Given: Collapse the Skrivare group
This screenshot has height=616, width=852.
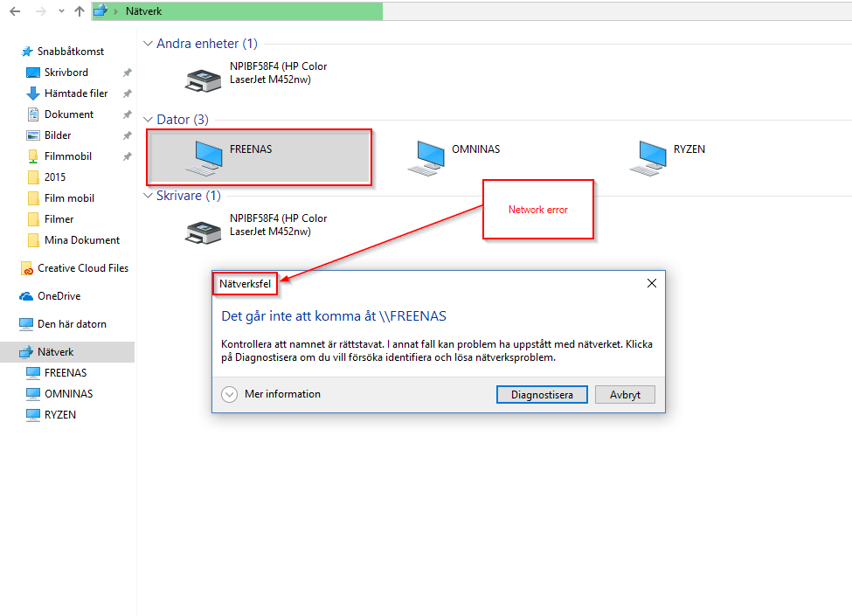Looking at the screenshot, I should pos(148,196).
